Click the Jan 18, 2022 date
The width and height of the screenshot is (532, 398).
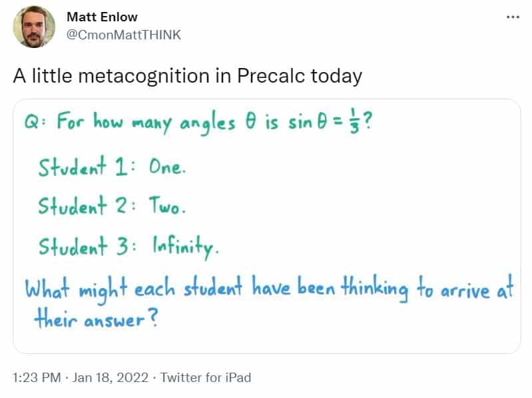point(111,377)
